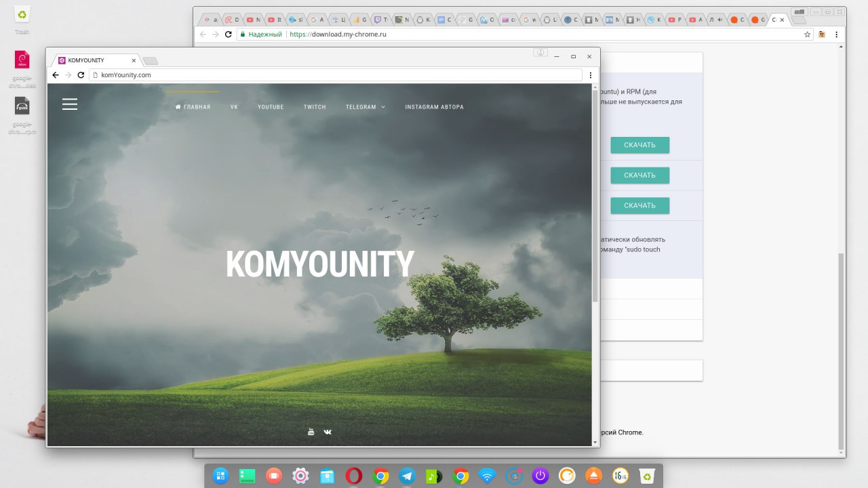Click the KOMYOUNITY hero heading text

(x=319, y=264)
